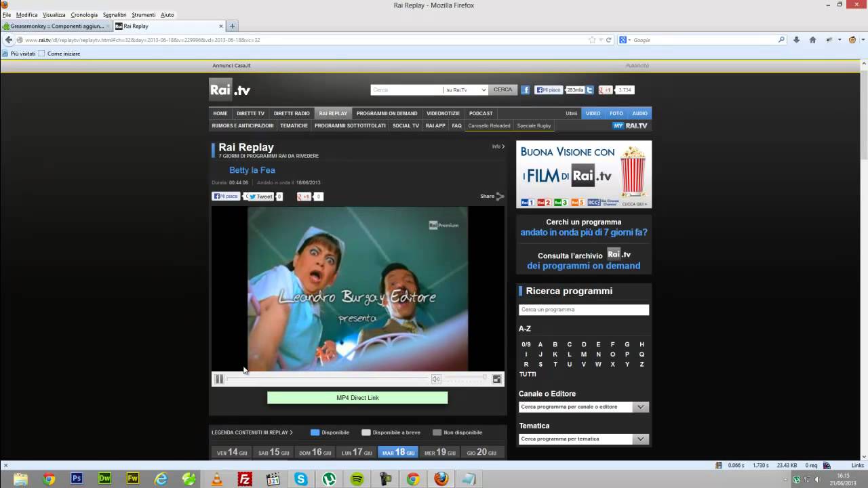Viewport: 868px width, 488px height.
Task: Open Photoshop from the taskbar
Action: point(77,479)
